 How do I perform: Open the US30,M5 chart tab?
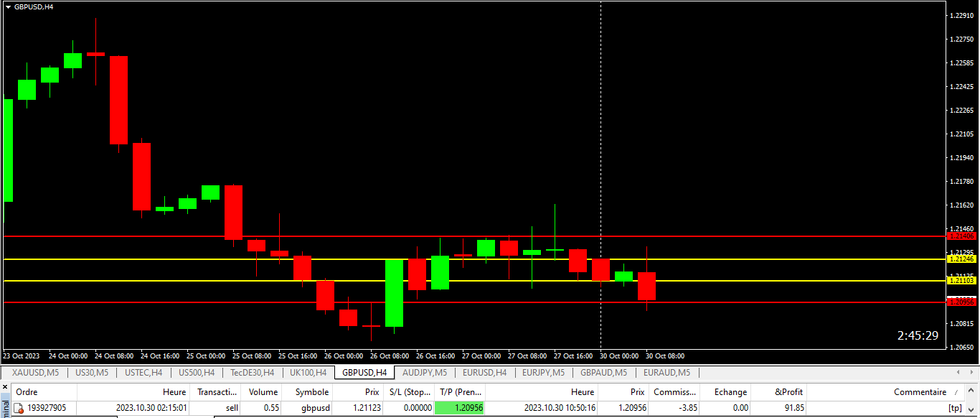tap(92, 373)
